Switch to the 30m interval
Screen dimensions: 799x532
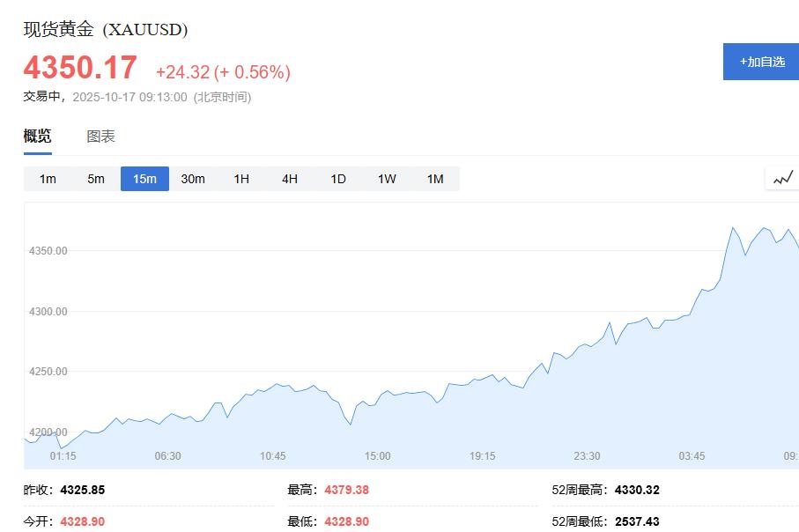[192, 178]
